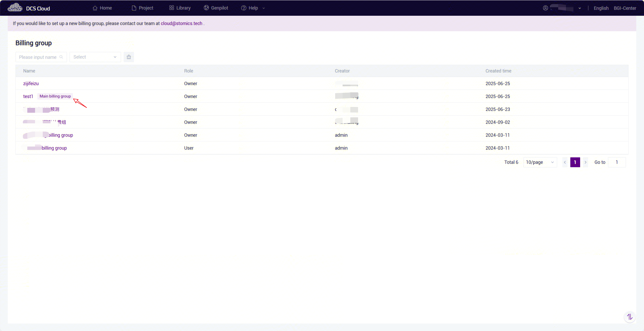Go to next page arrow

pyautogui.click(x=586, y=162)
